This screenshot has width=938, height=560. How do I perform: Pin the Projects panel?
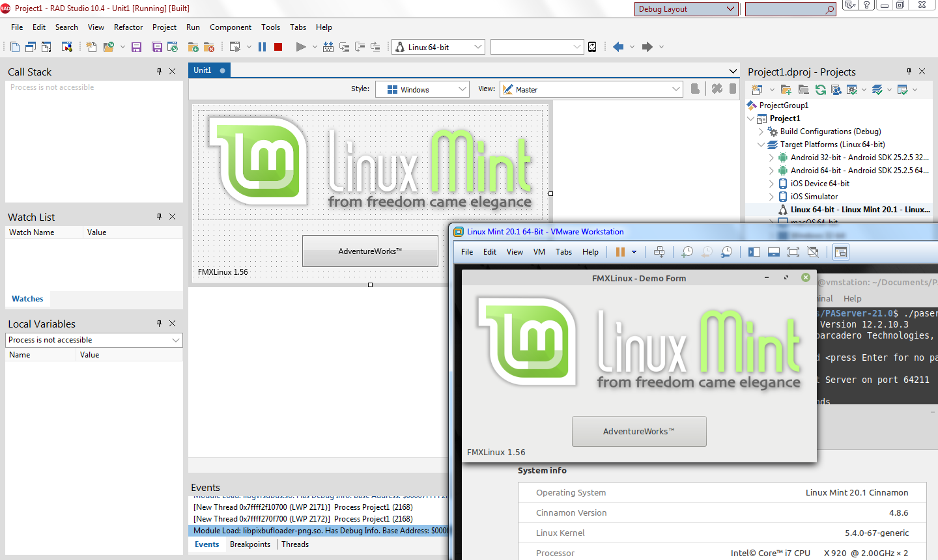(909, 72)
